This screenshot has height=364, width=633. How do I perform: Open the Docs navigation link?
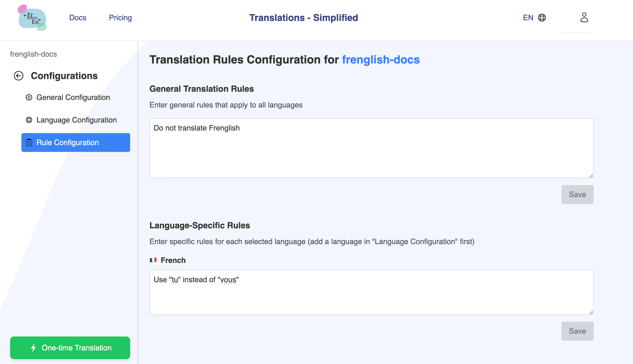78,17
